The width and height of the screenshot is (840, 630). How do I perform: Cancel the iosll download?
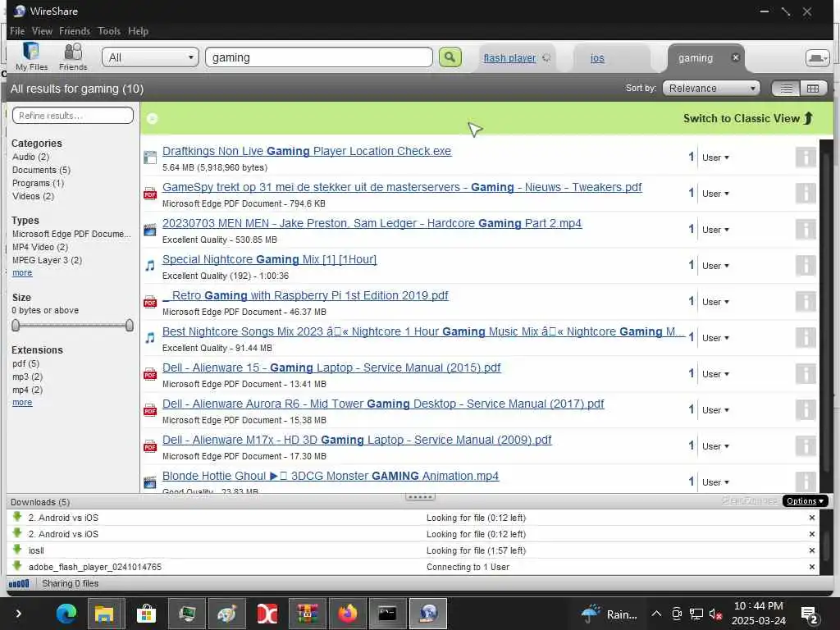point(811,550)
